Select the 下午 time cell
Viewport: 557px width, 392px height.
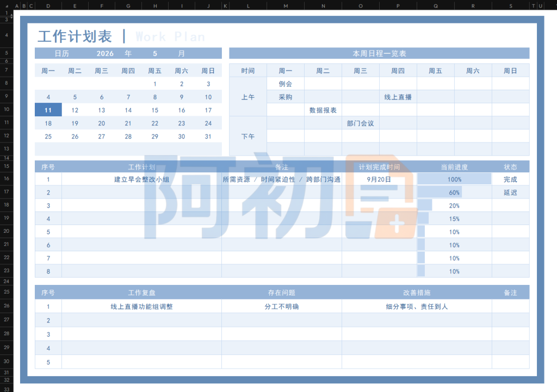pos(248,136)
